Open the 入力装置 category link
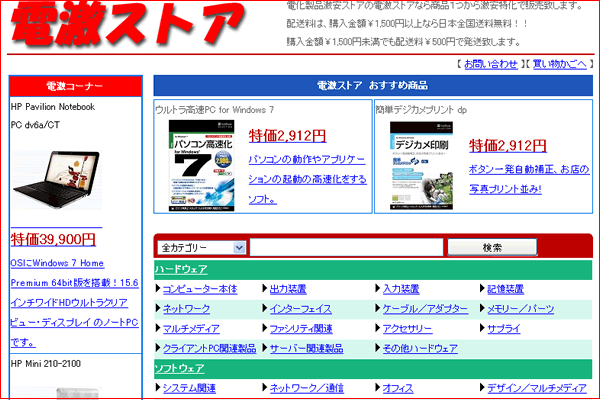Viewport: 600px width, 400px height. 401,289
